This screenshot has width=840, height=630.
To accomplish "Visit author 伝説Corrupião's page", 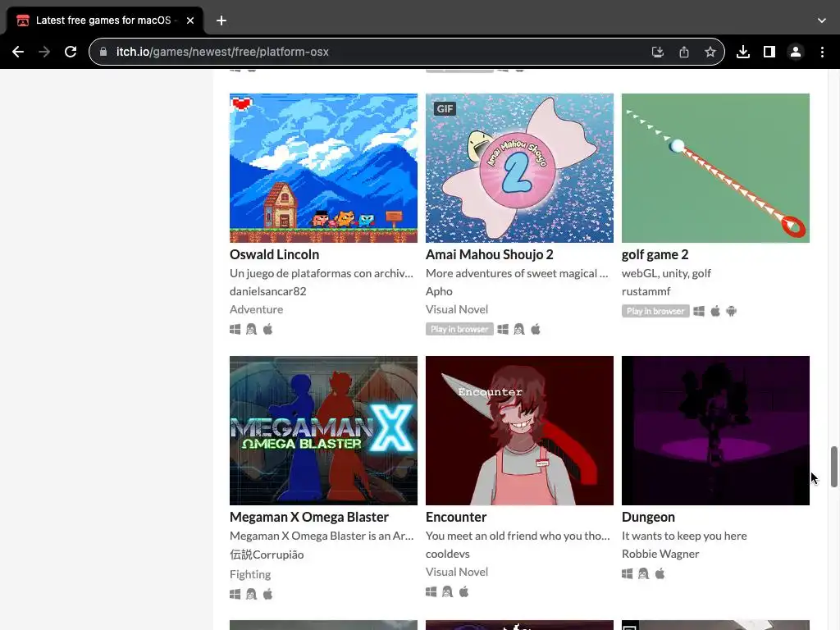I will (x=267, y=555).
